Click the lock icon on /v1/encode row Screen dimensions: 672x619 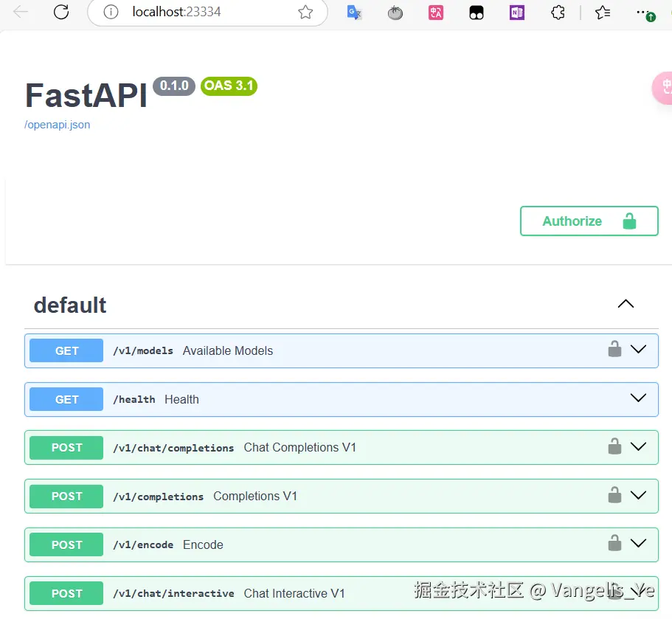pyautogui.click(x=614, y=543)
